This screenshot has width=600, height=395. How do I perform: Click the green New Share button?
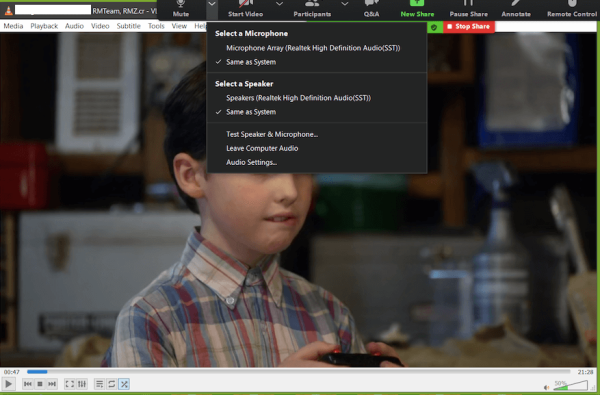point(417,8)
